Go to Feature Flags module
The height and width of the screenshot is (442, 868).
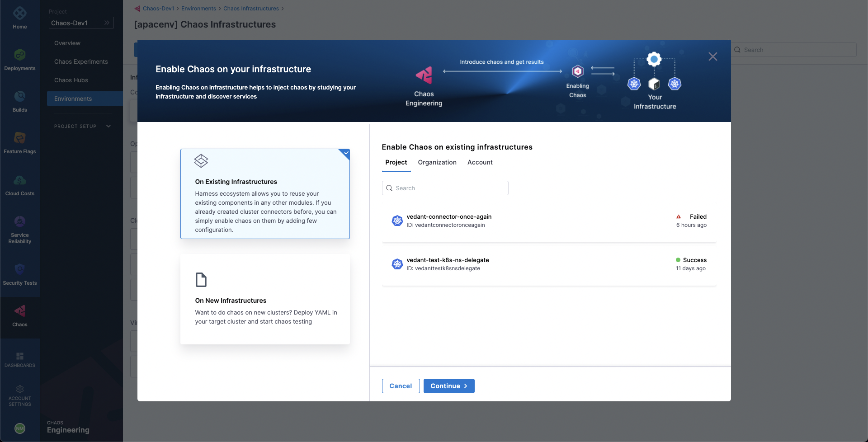click(19, 138)
